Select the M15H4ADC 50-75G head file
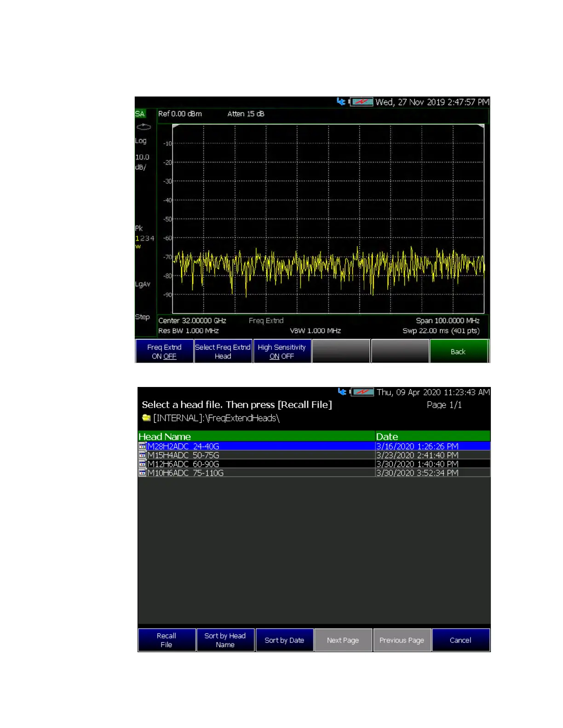 (x=314, y=455)
